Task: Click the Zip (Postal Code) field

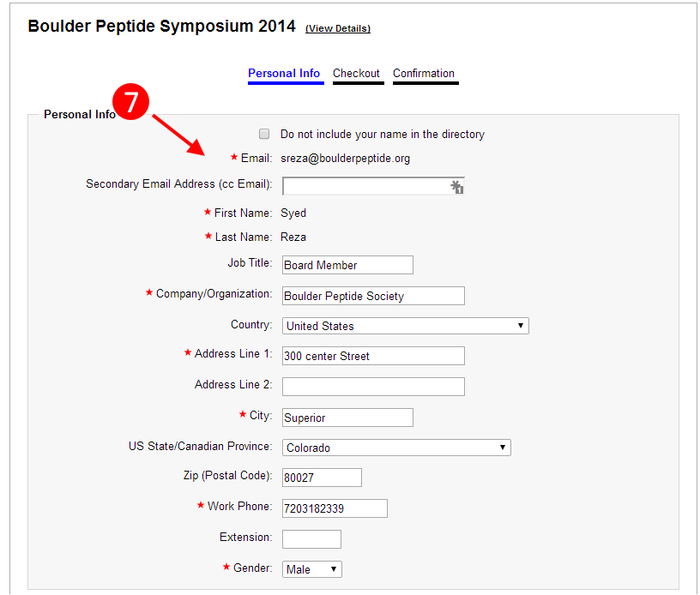Action: coord(322,478)
